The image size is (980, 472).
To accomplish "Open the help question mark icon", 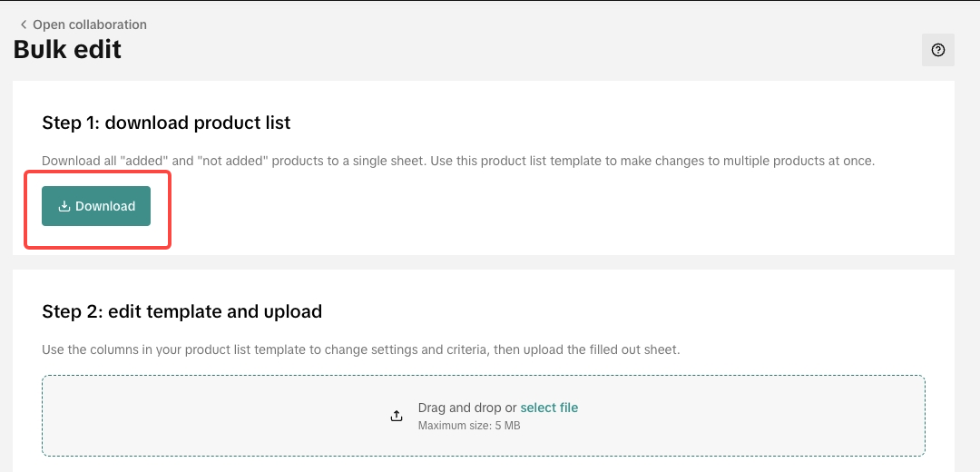I will click(938, 50).
